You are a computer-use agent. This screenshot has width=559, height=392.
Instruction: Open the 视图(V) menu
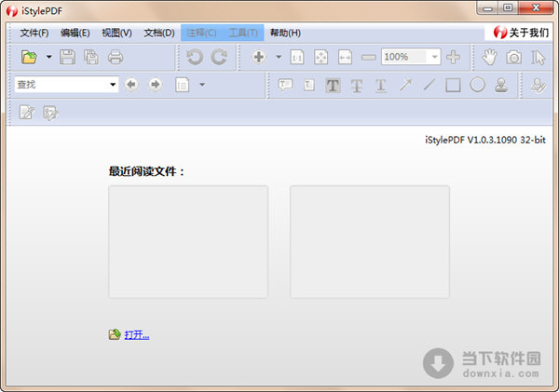point(117,33)
